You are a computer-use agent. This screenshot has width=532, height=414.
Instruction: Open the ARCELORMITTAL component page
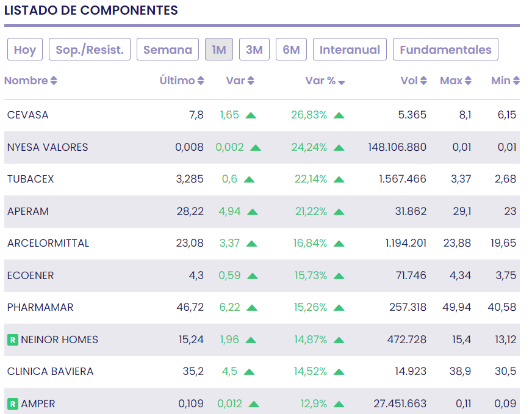[x=48, y=243]
